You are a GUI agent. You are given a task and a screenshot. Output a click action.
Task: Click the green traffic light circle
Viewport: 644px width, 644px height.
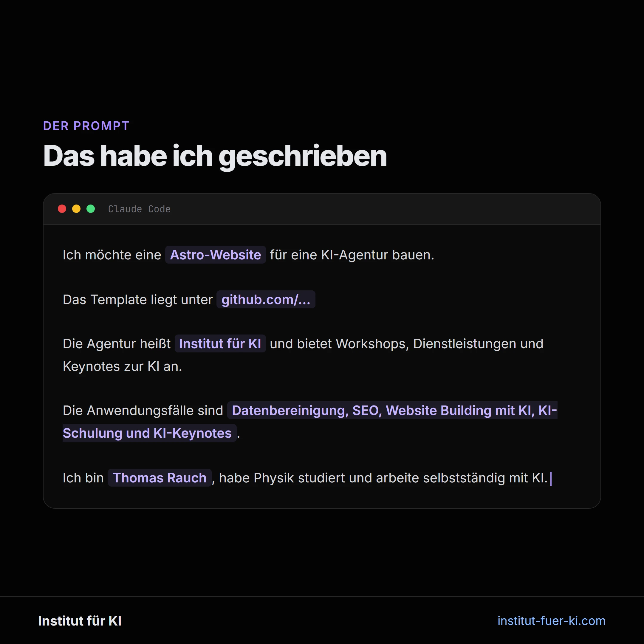click(x=90, y=209)
